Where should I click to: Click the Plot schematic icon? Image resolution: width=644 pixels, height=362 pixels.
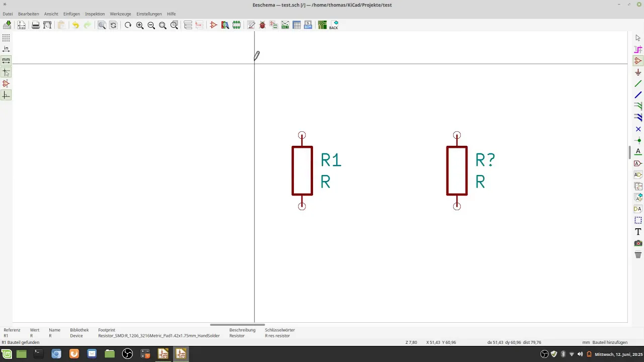pos(47,25)
